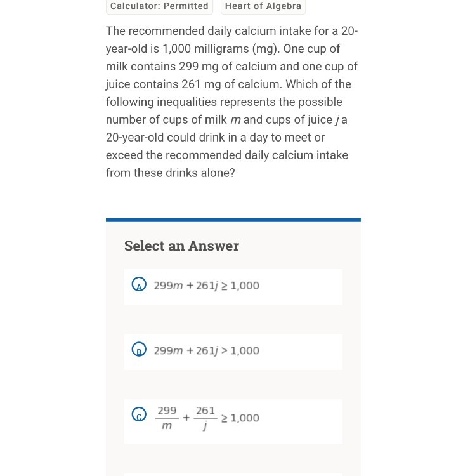Click the 299 over m fraction
This screenshot has height=476, width=463.
[x=167, y=418]
